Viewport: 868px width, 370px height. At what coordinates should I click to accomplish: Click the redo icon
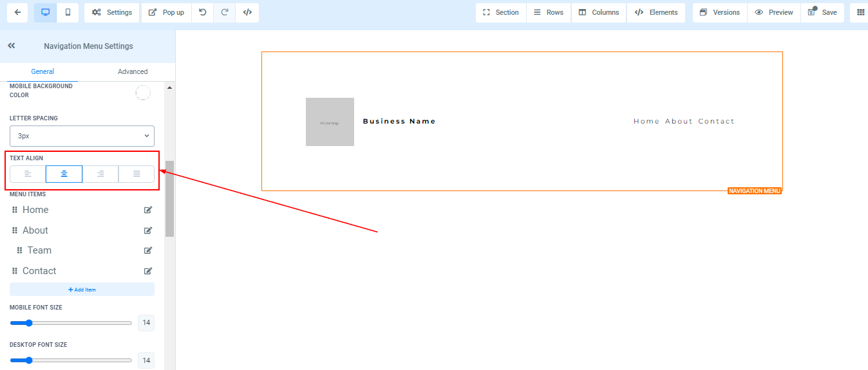225,12
